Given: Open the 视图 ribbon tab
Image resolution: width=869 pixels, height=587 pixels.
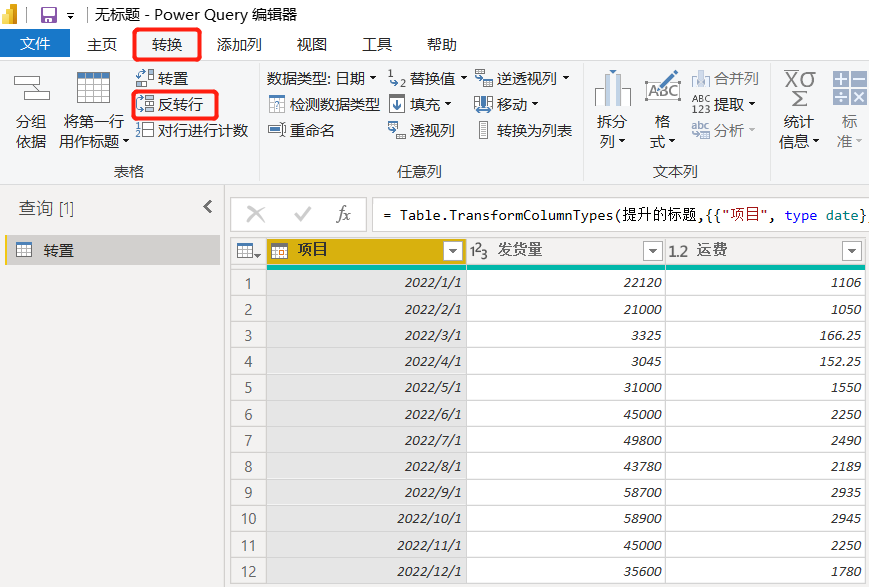Looking at the screenshot, I should (x=310, y=43).
